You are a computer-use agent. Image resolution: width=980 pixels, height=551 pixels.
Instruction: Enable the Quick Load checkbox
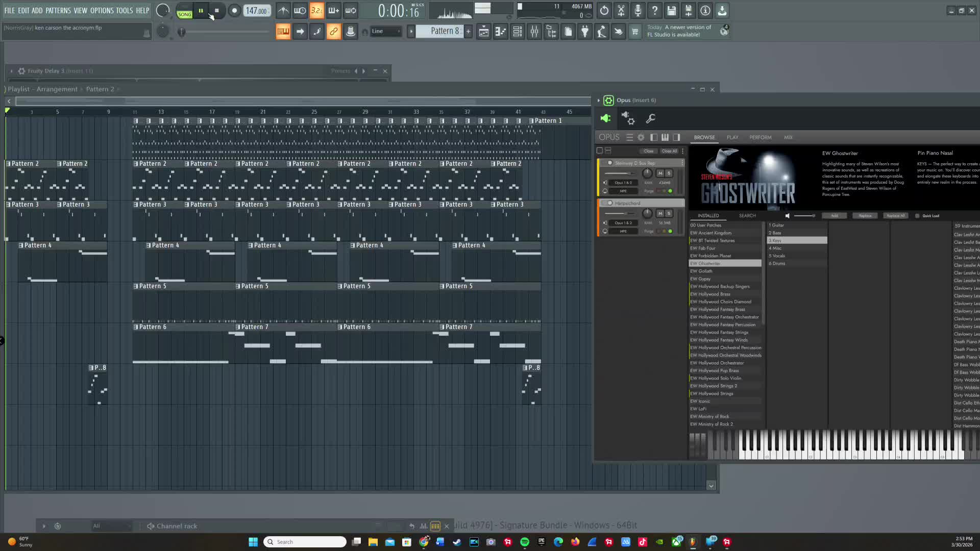pos(917,216)
